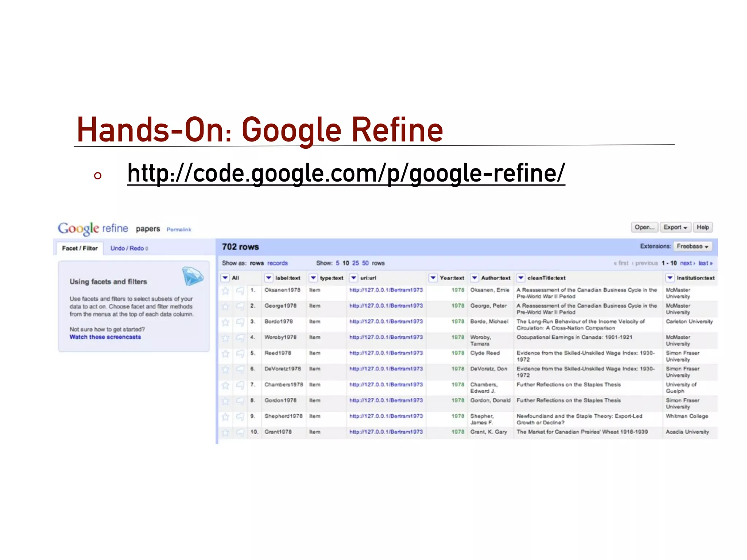Open the uri:url column menu
The height and width of the screenshot is (560, 747).
(x=353, y=278)
